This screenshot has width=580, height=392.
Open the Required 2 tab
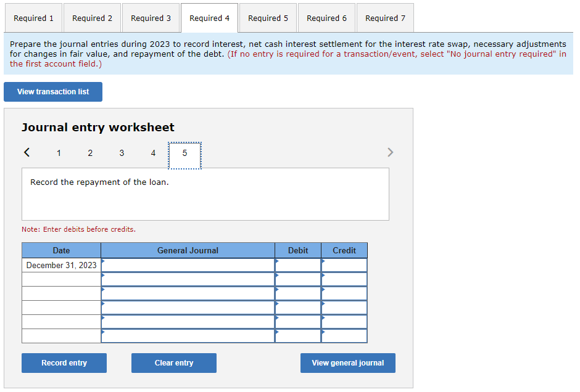coord(92,18)
